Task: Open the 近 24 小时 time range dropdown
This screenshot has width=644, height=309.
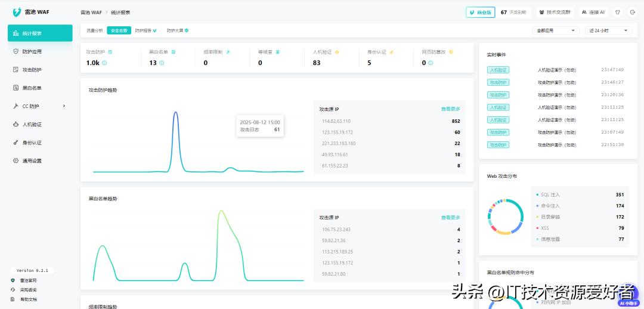Action: [x=609, y=30]
